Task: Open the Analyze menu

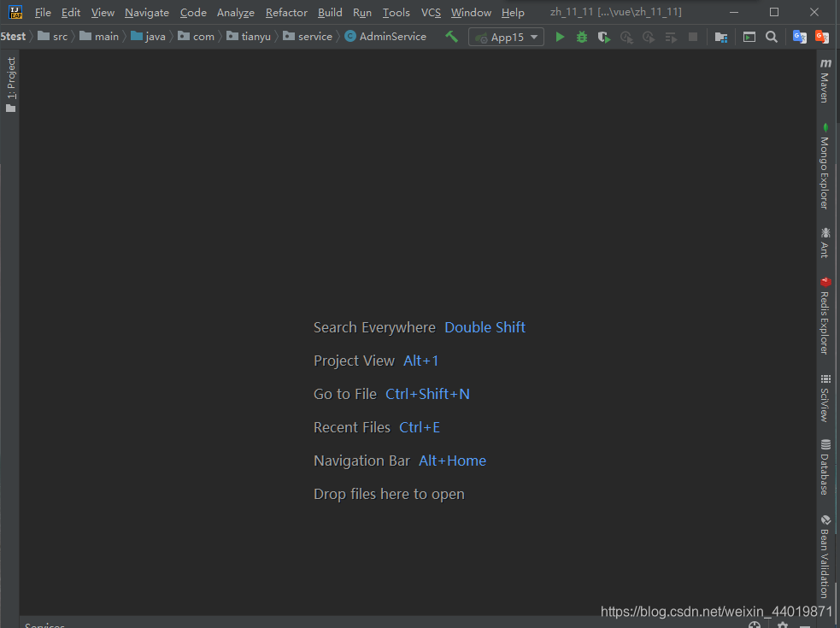Action: [235, 12]
